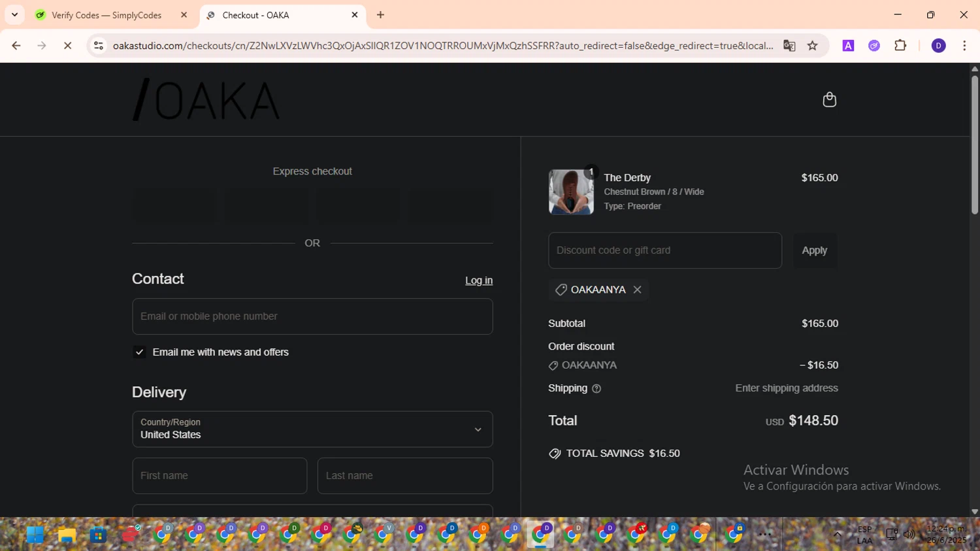This screenshot has width=980, height=551.
Task: Click Enter shipping address text
Action: pos(787,388)
